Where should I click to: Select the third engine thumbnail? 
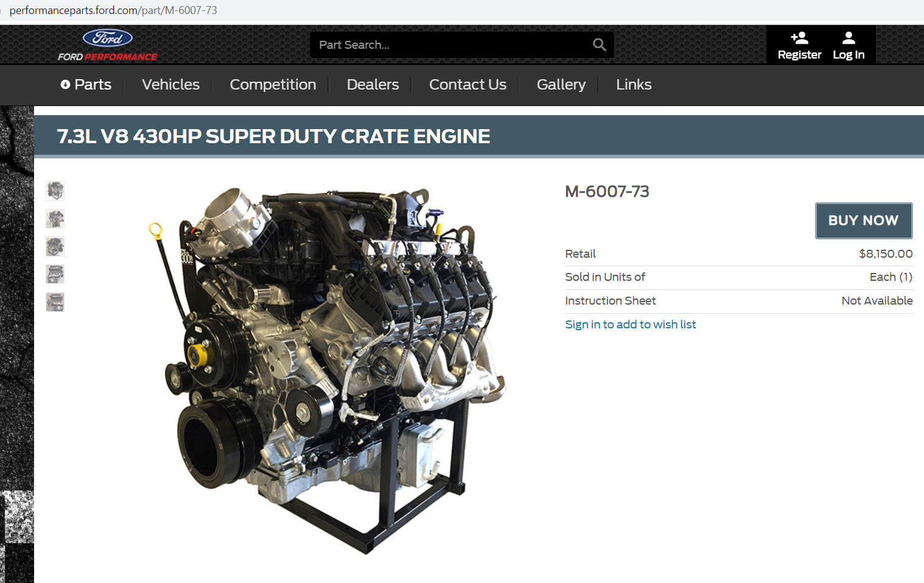click(55, 247)
